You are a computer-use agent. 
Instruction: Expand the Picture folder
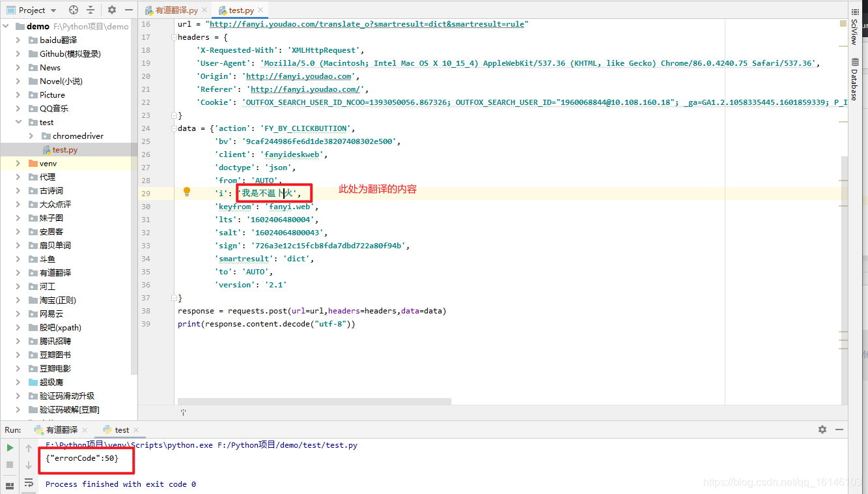(18, 95)
